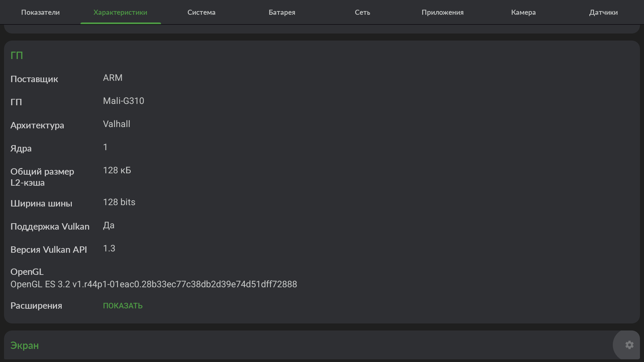Click the Экран section heading
644x362 pixels.
[x=24, y=346]
